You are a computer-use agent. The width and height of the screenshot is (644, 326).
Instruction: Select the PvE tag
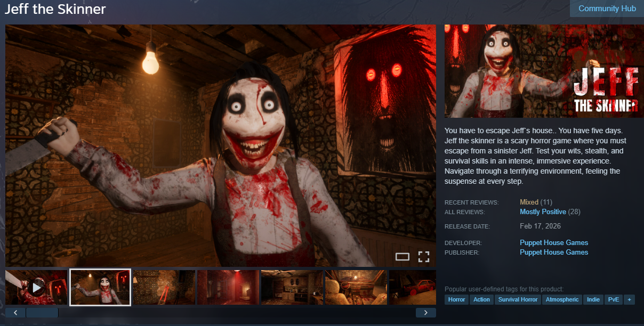click(x=614, y=299)
